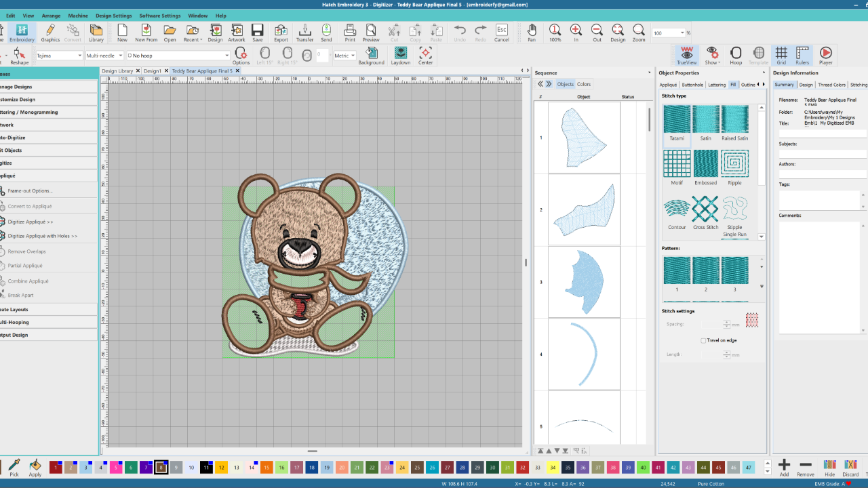The image size is (868, 488).
Task: Open the Design Settings menu
Action: 113,16
